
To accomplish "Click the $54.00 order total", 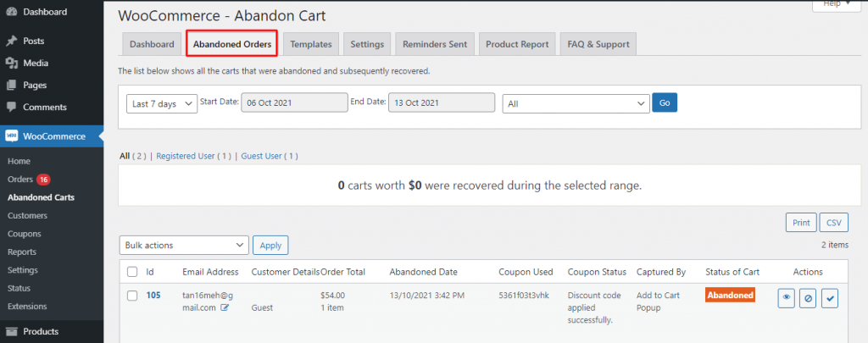I will point(332,296).
